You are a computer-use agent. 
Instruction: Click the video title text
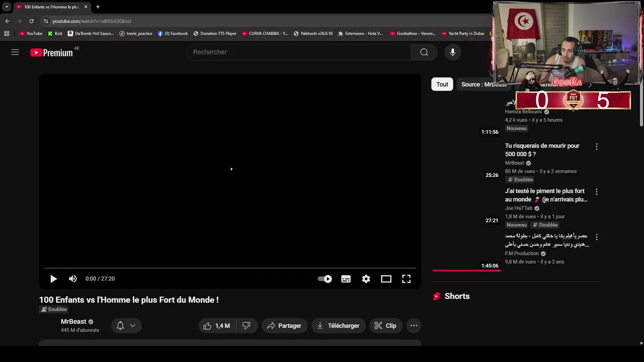129,300
